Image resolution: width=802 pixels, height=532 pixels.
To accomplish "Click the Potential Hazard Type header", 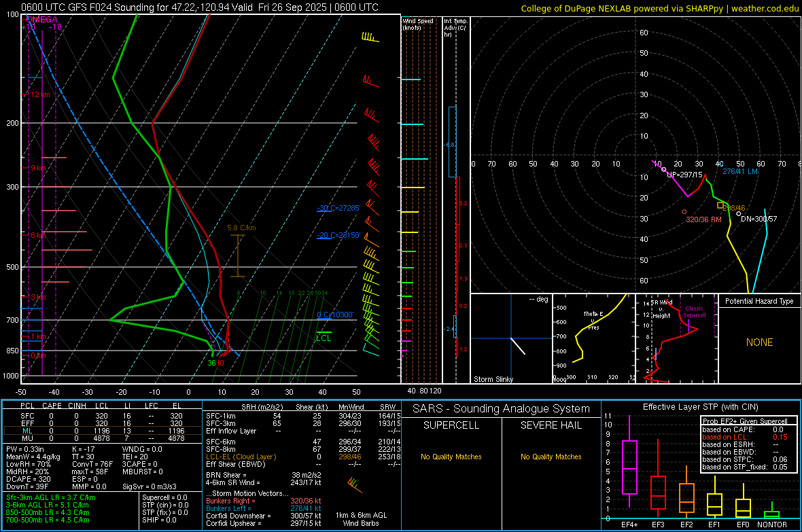I will [x=759, y=301].
